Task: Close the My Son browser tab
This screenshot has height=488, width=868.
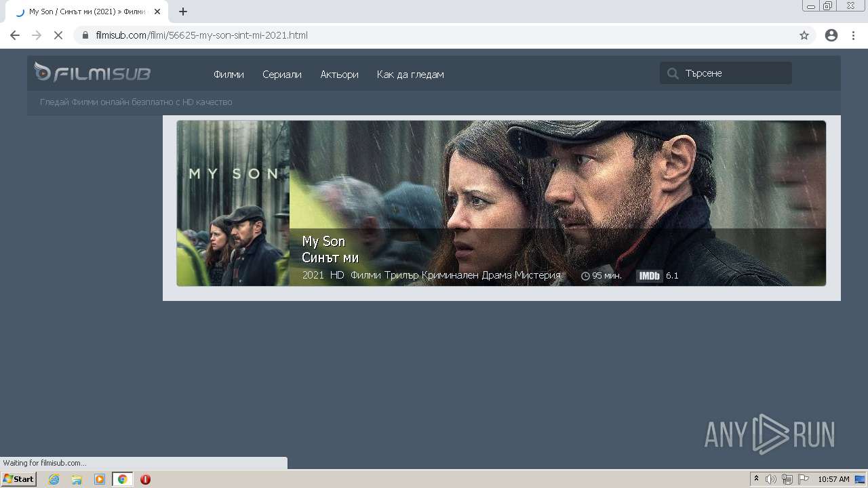Action: click(157, 12)
